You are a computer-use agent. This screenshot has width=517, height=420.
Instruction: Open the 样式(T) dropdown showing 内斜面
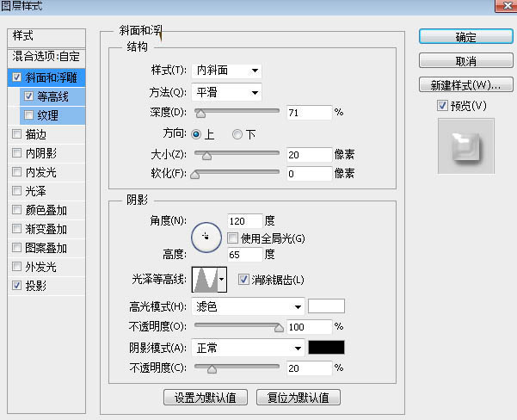coord(226,71)
